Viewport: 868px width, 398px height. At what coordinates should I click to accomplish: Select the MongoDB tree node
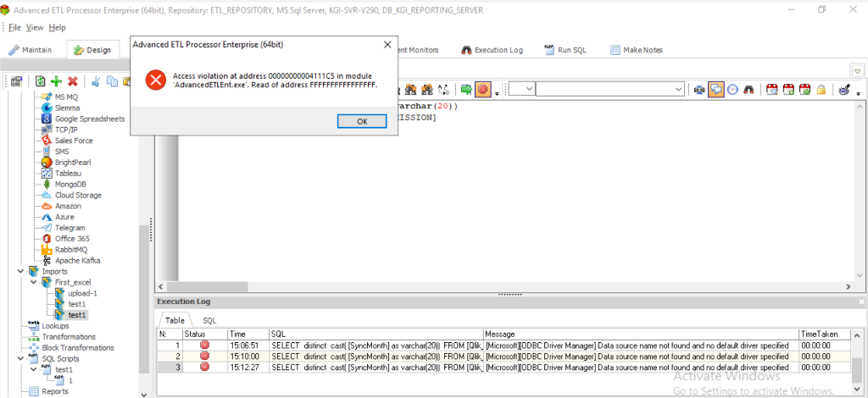(x=70, y=184)
